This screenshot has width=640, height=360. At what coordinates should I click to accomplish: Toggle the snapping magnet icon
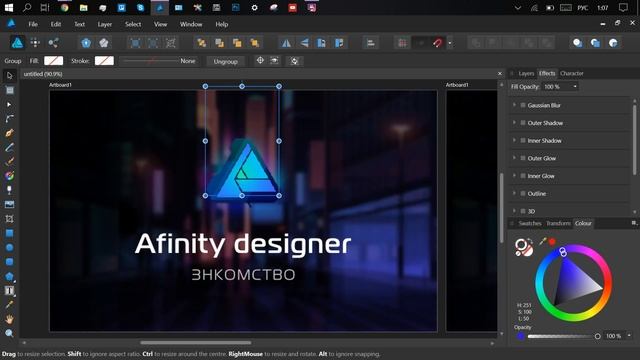point(438,43)
